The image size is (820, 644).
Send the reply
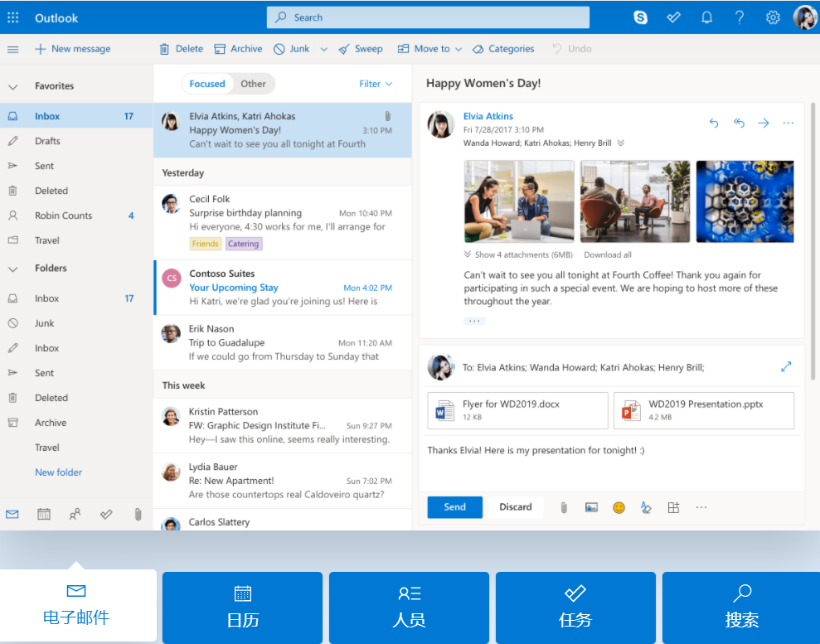(x=455, y=507)
